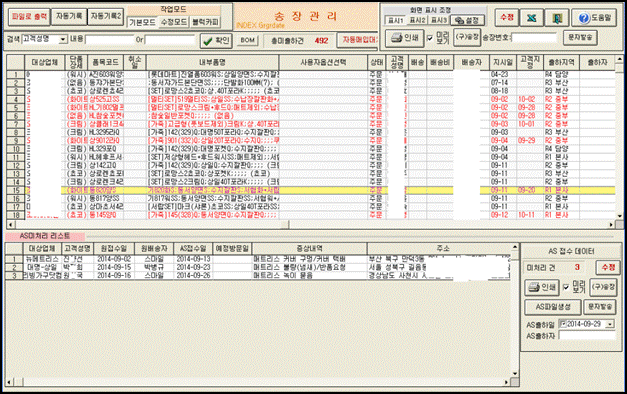Click the red 자동매입 button
Image resolution: width=627 pixels, height=394 pixels.
pyautogui.click(x=358, y=40)
